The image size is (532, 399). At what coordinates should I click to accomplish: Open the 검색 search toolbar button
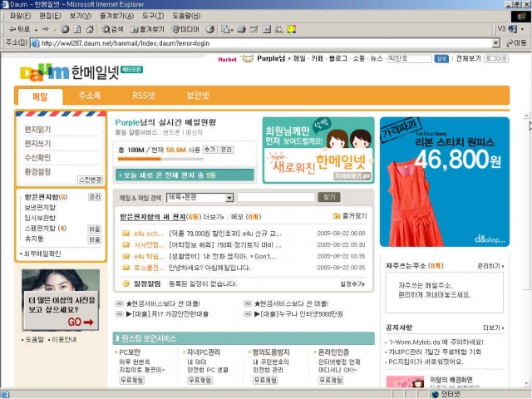113,30
